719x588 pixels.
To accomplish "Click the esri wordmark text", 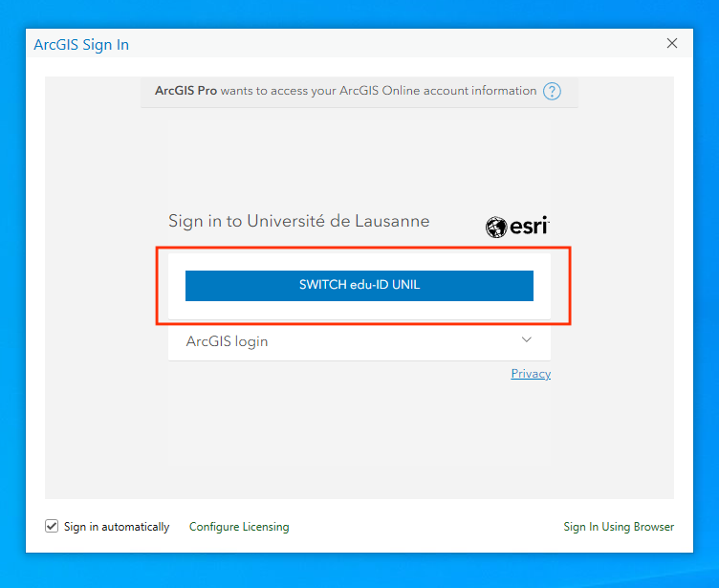I will [x=529, y=227].
